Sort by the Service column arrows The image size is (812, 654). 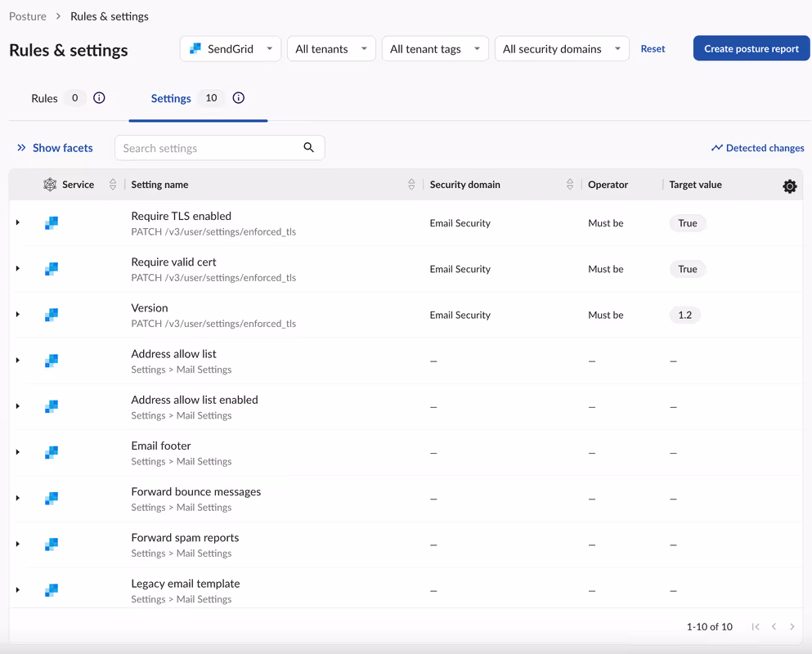[x=113, y=184]
